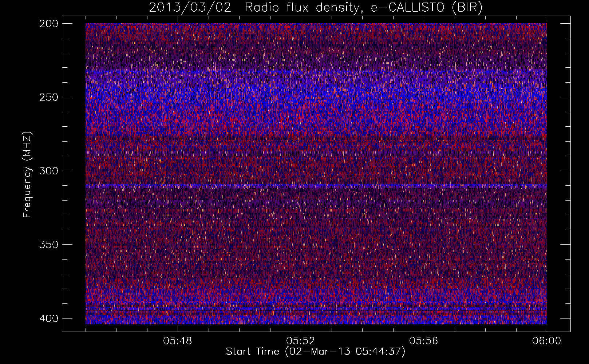Select the 400 frequency tick label
The image size is (589, 364).
(48, 318)
